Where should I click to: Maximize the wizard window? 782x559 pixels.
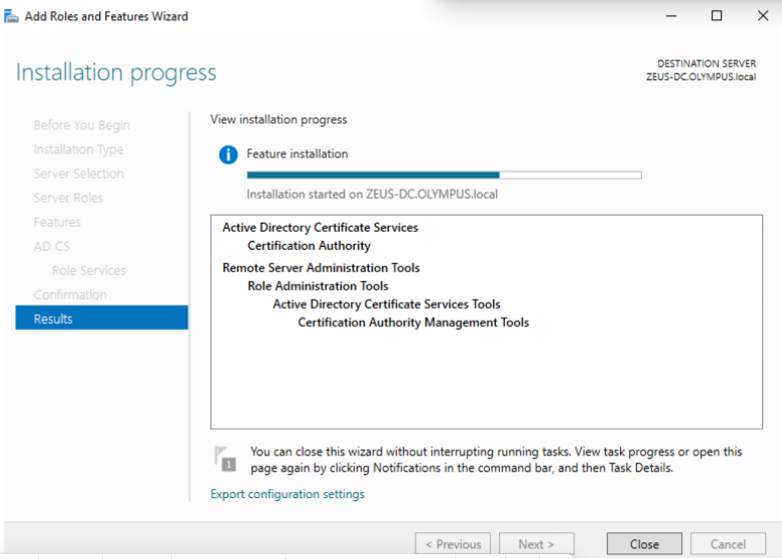pos(716,16)
